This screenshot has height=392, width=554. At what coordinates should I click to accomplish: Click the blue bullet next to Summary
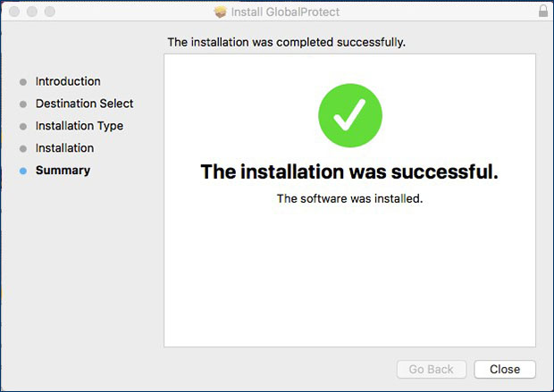tap(23, 171)
